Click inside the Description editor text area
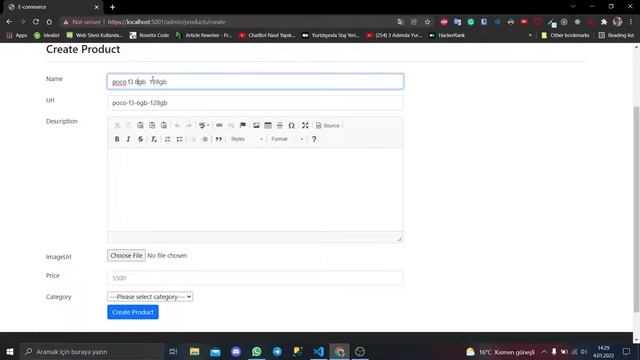The width and height of the screenshot is (640, 360). click(x=256, y=190)
